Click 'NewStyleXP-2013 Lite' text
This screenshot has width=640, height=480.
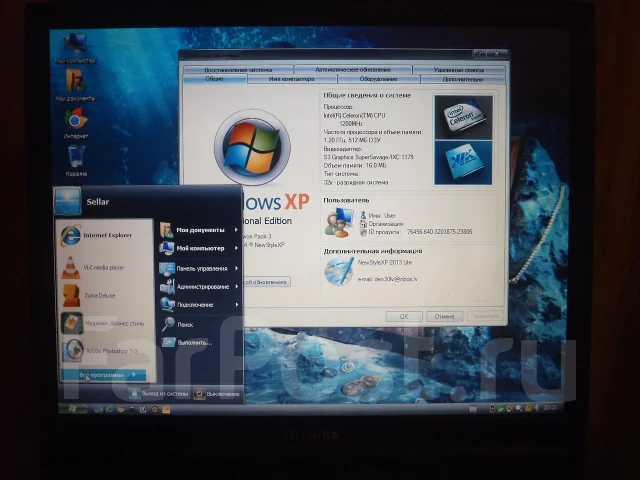[x=385, y=262]
